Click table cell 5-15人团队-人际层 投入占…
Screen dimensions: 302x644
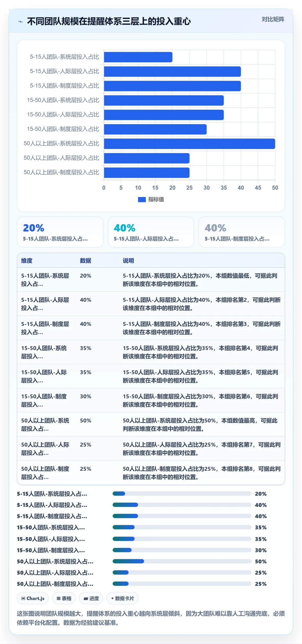45,304
